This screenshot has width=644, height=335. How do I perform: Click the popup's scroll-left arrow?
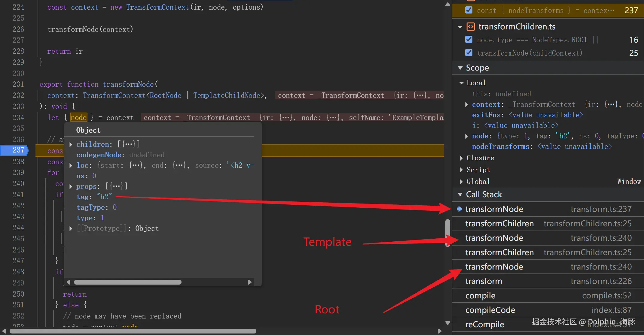click(69, 282)
